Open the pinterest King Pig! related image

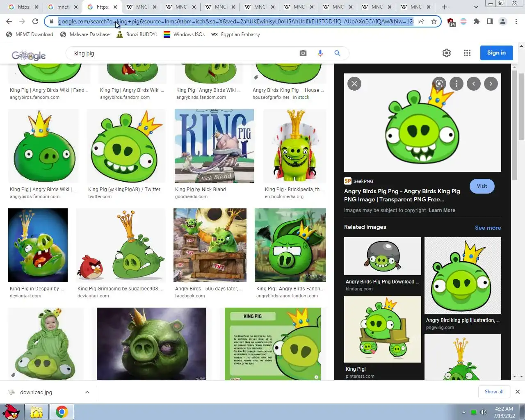383,329
